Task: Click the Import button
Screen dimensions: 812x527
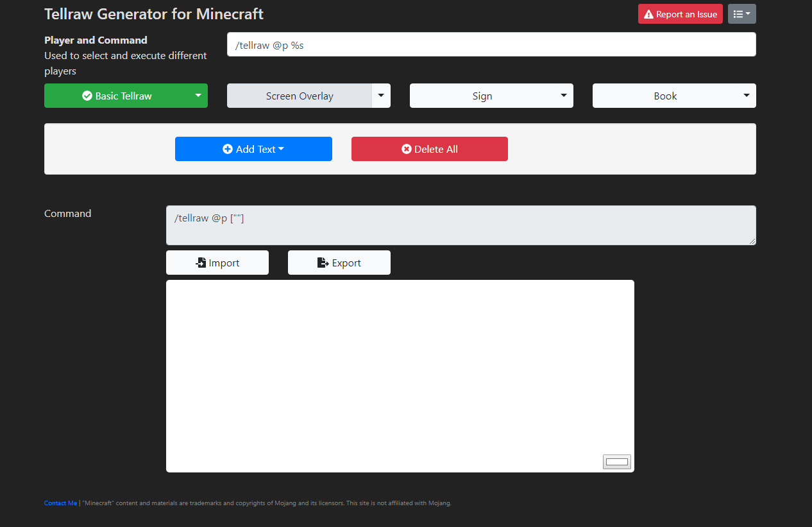Action: point(217,263)
